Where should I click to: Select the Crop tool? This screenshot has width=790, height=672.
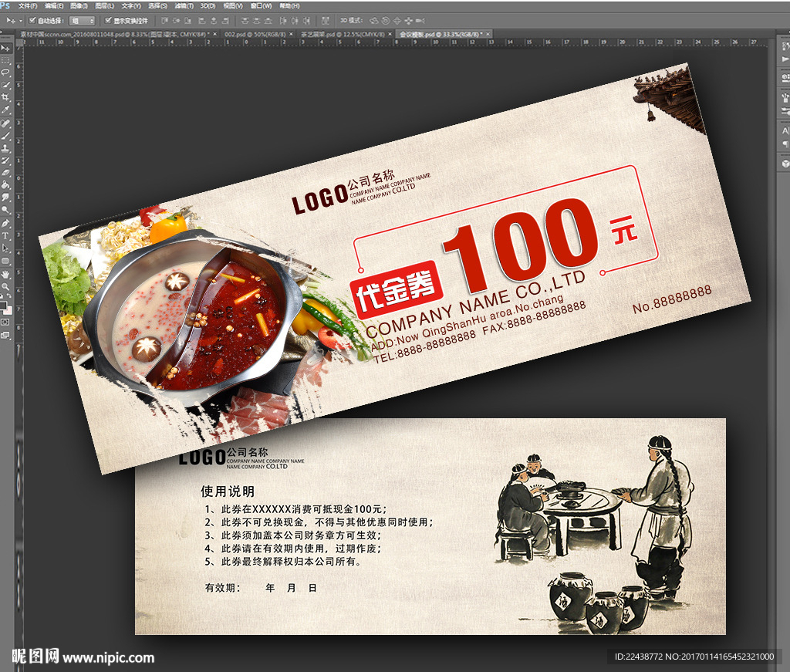pos(5,96)
